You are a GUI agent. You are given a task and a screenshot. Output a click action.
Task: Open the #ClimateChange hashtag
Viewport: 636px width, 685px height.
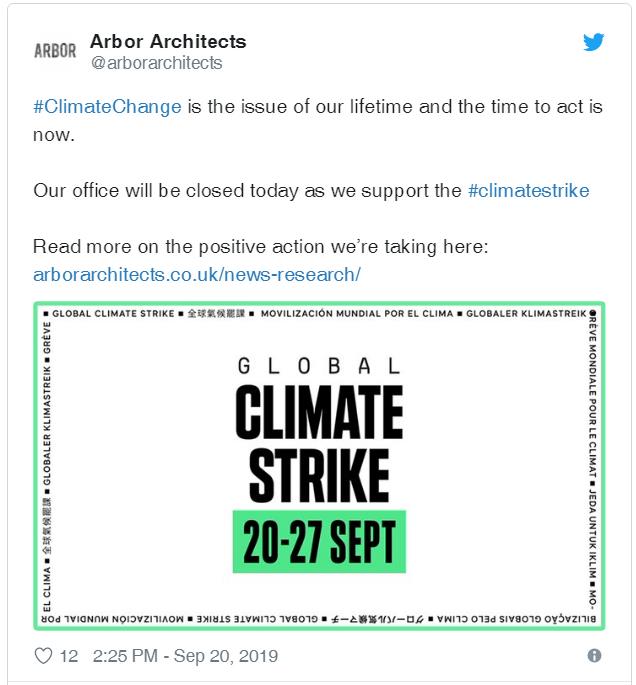[x=107, y=107]
